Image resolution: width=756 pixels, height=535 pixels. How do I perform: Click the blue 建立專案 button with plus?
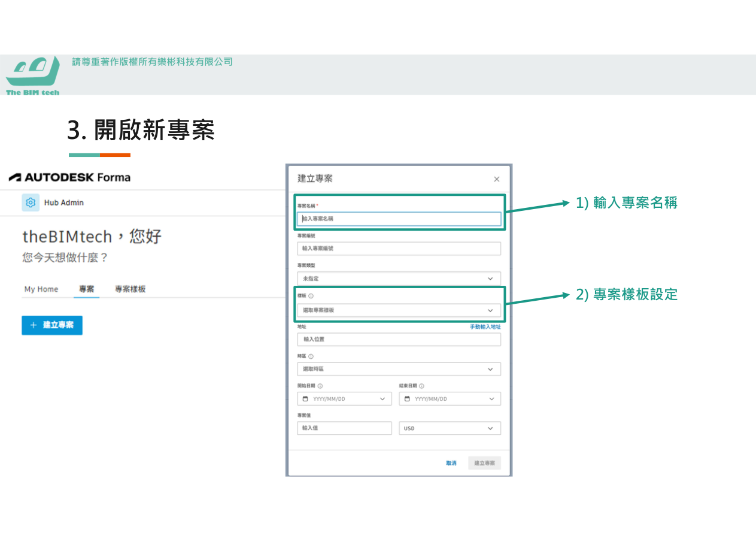[x=52, y=325]
